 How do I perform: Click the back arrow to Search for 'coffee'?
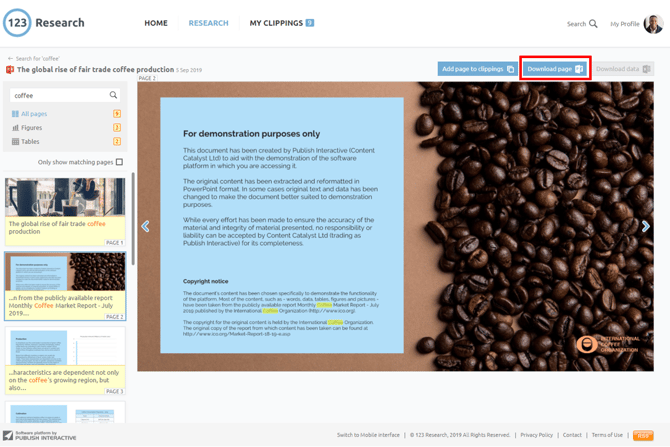10,59
